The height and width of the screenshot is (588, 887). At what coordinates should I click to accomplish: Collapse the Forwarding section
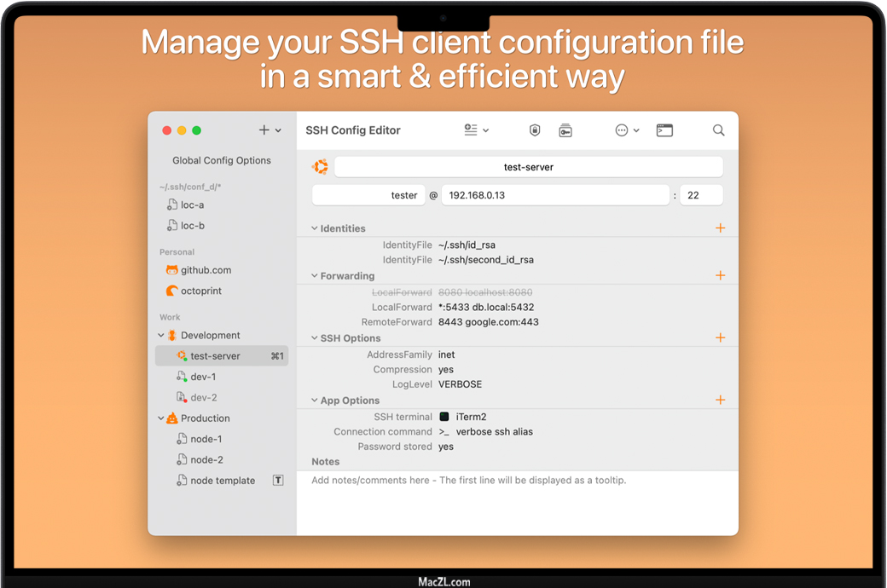(x=315, y=276)
